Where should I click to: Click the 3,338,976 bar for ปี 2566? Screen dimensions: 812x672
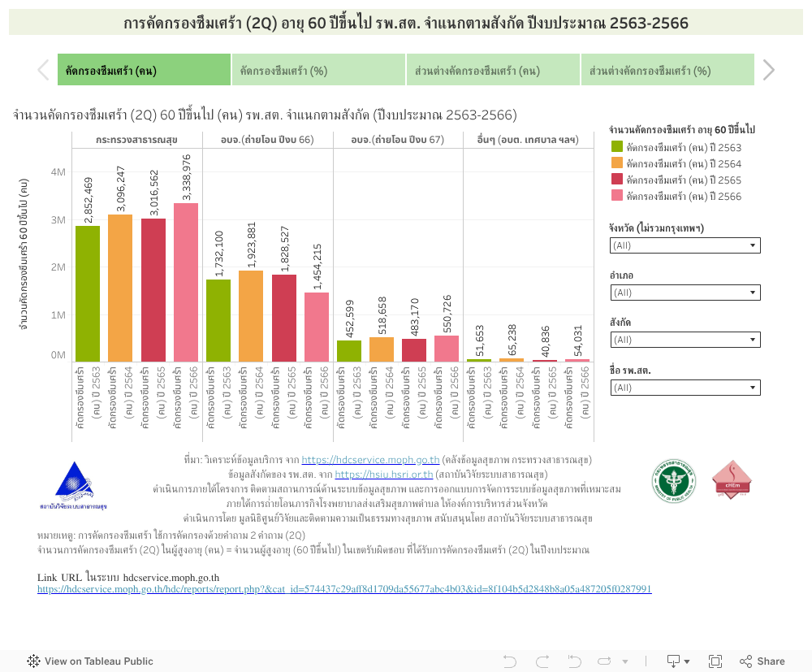(186, 281)
